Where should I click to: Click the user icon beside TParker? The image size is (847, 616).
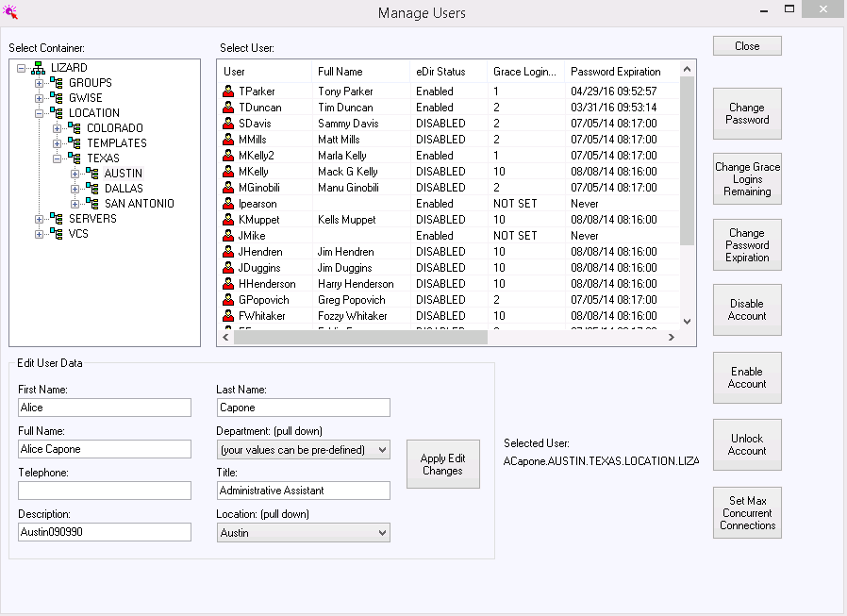(230, 91)
